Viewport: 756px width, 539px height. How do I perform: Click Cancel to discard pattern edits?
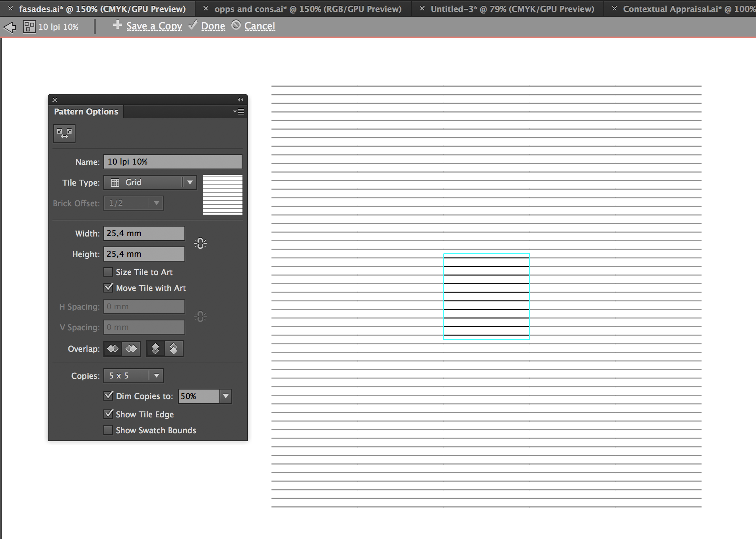[x=260, y=26]
